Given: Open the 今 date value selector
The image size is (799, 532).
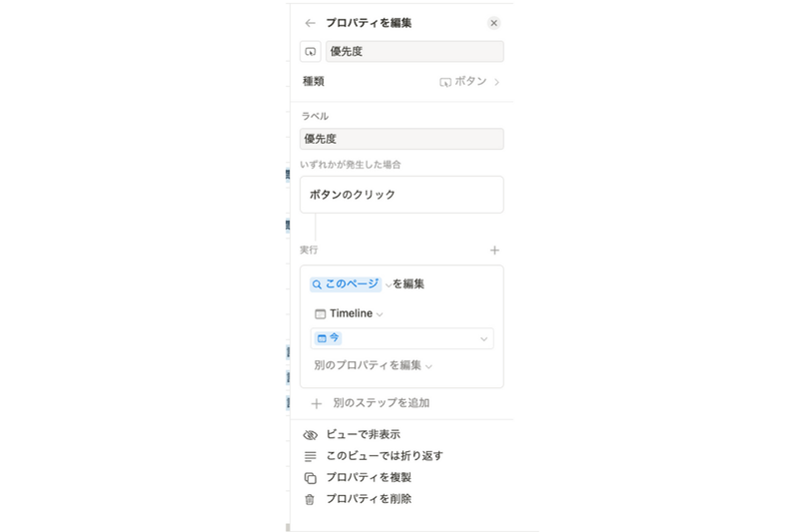Looking at the screenshot, I should 483,339.
